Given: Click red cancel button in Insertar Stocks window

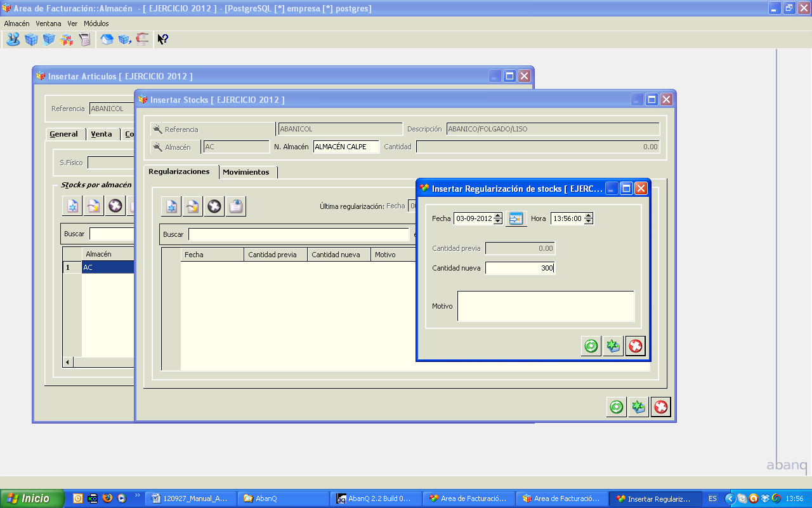Looking at the screenshot, I should 661,407.
